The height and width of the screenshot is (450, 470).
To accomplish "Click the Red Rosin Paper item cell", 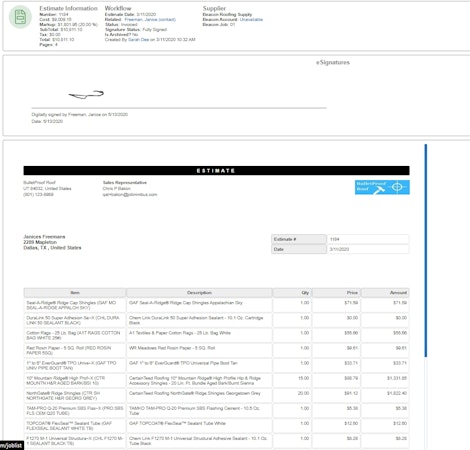I will tap(75, 350).
